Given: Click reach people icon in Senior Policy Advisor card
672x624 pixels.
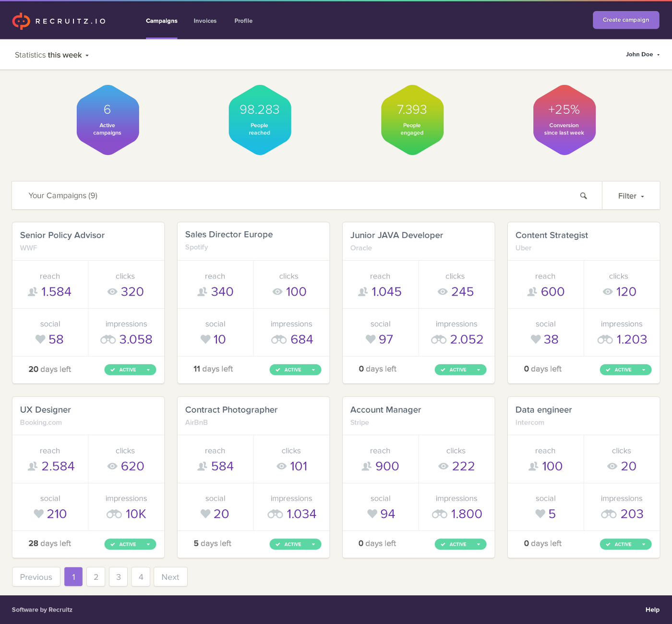Looking at the screenshot, I should [33, 292].
